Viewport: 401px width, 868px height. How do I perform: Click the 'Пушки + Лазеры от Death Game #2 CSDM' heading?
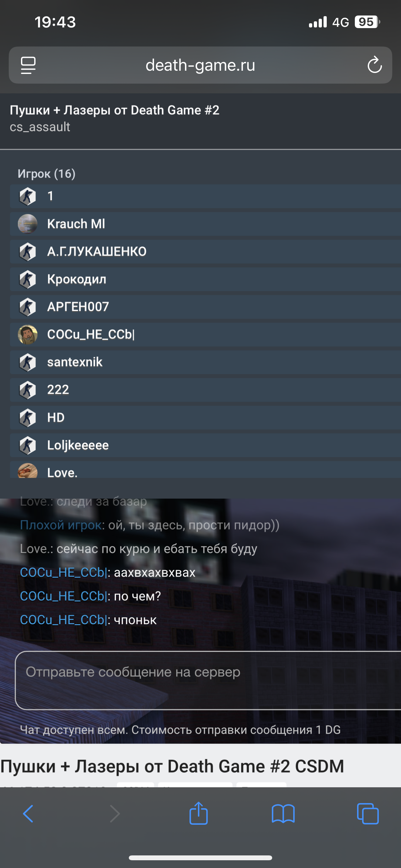(x=172, y=766)
